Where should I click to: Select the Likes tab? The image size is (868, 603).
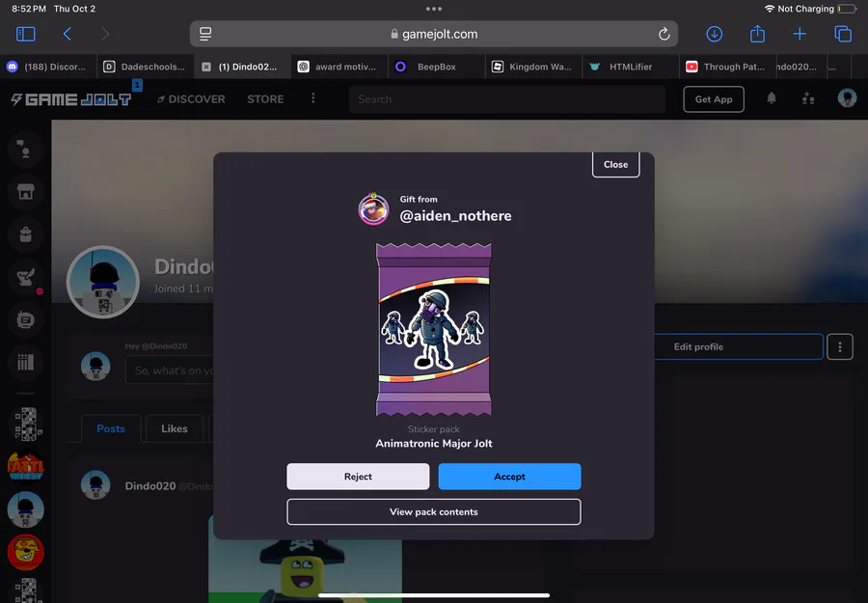(175, 428)
